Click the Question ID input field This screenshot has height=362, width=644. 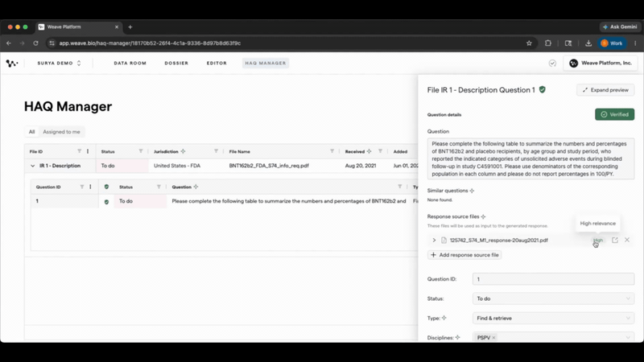553,279
